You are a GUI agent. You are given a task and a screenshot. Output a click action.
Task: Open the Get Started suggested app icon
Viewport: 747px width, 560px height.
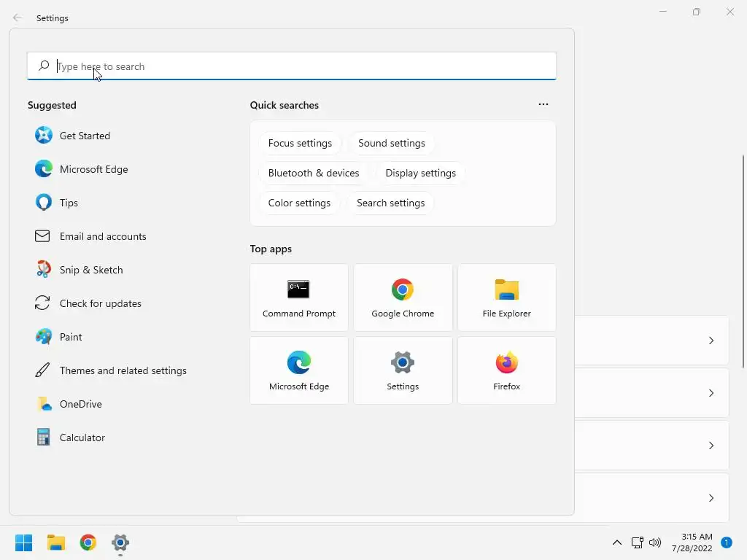click(x=43, y=135)
